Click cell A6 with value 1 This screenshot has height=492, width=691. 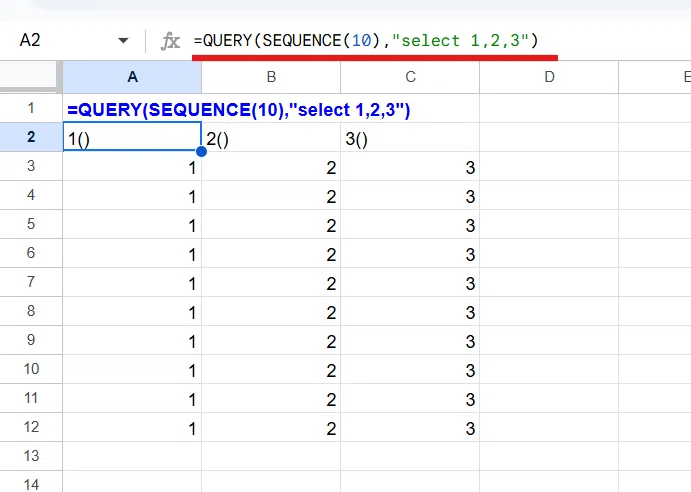pyautogui.click(x=132, y=253)
